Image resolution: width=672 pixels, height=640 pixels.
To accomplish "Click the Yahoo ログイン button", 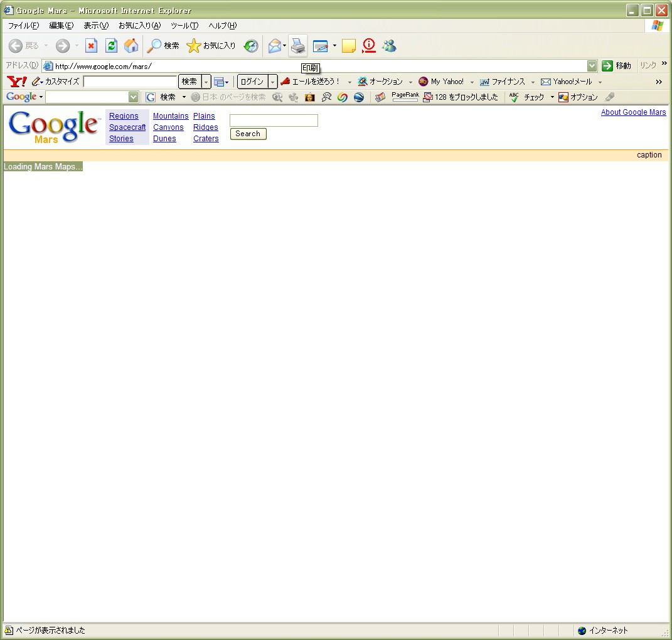I will pyautogui.click(x=252, y=82).
